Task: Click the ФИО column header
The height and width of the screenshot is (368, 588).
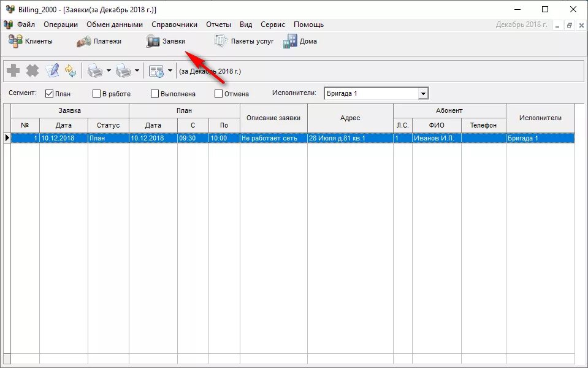Action: point(437,125)
